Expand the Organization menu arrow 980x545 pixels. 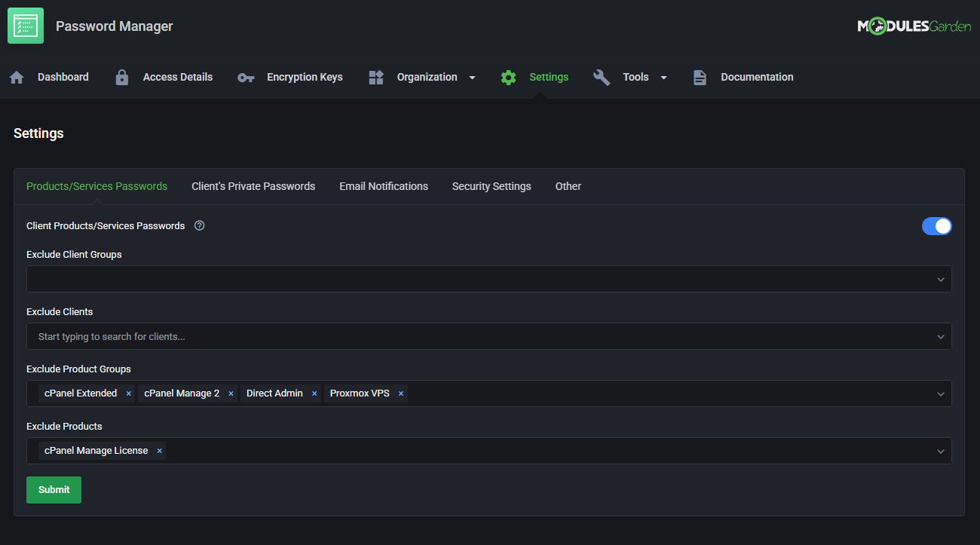tap(472, 78)
